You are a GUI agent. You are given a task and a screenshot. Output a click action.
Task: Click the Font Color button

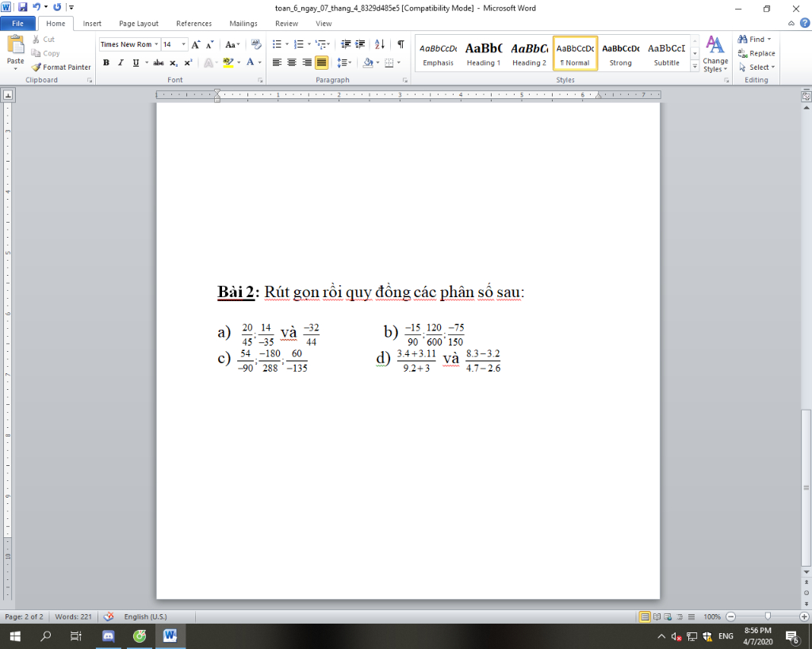[x=250, y=63]
